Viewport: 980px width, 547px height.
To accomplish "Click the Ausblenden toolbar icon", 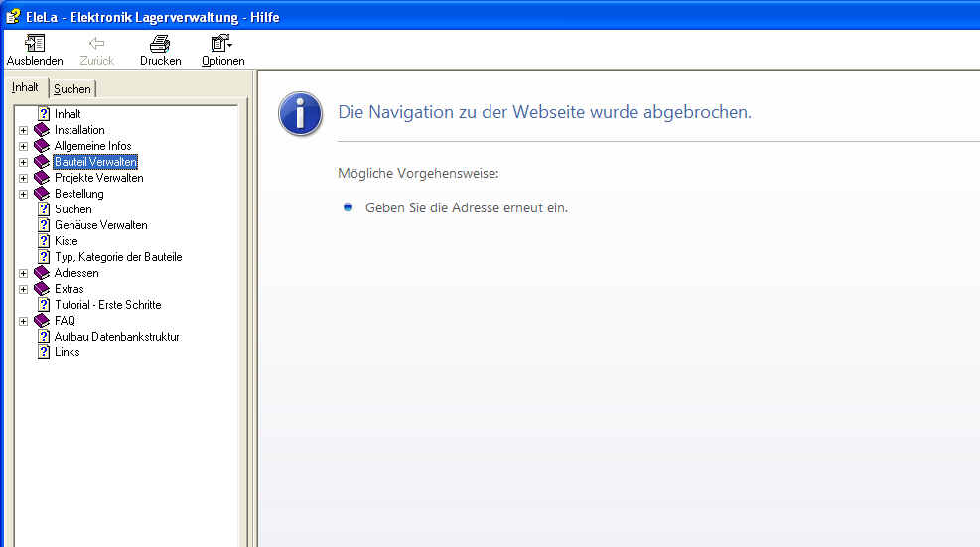I will pyautogui.click(x=35, y=43).
